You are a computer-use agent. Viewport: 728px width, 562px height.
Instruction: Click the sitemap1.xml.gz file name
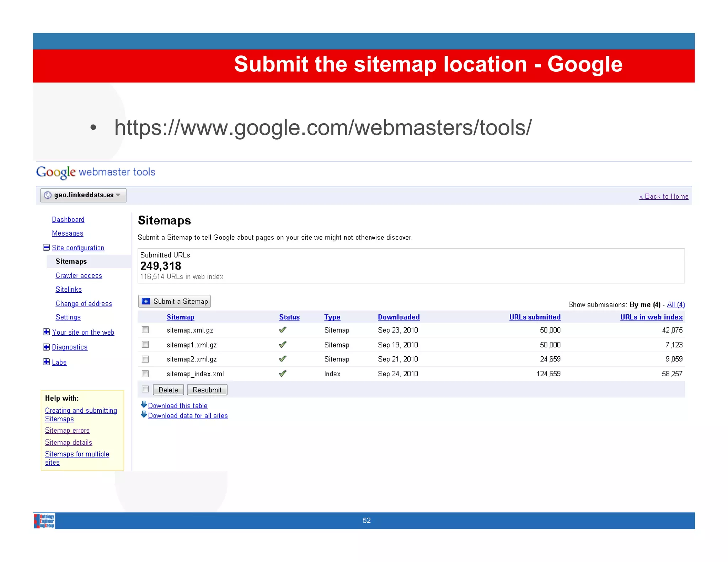click(x=192, y=345)
